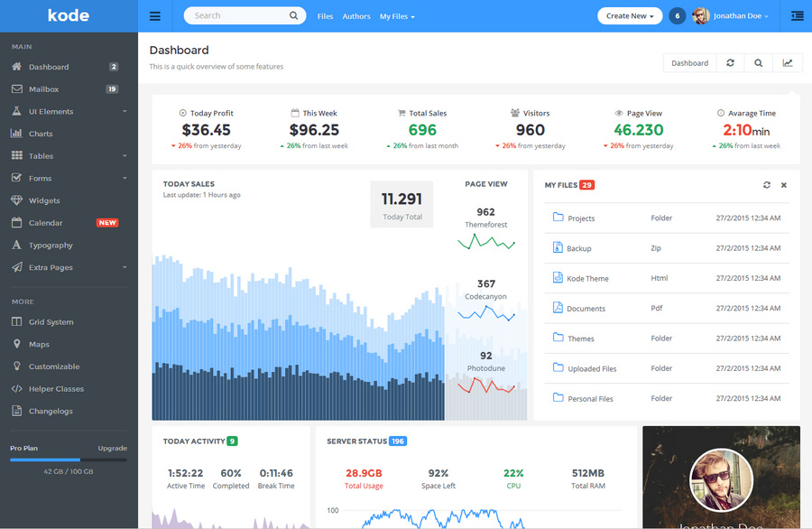Click the Helper Classes code icon
Viewport: 812px width, 529px height.
16,388
